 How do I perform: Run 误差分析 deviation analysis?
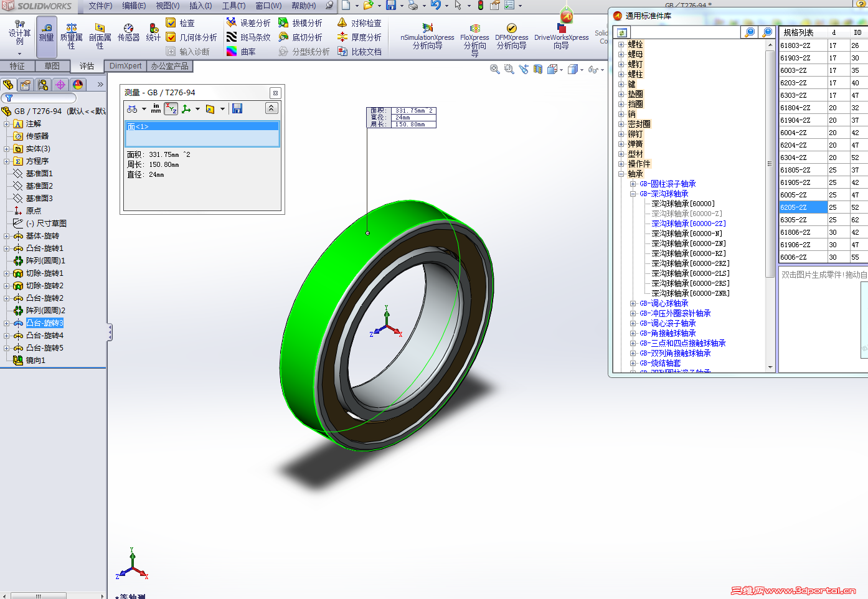pos(248,23)
